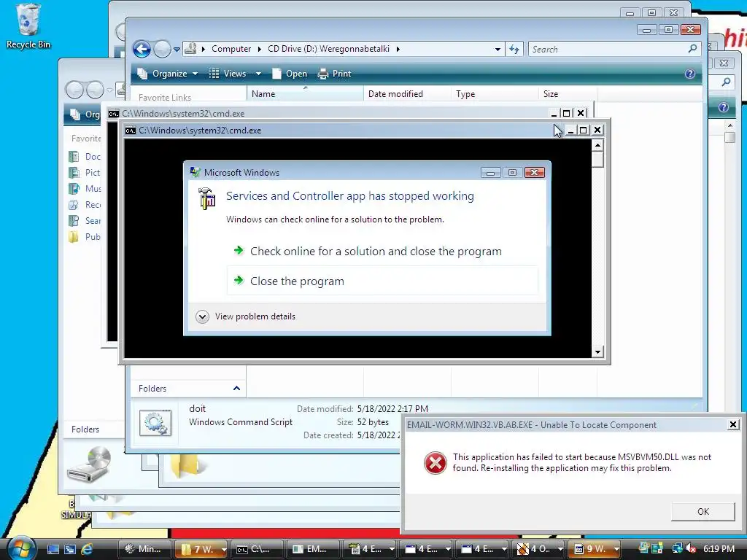This screenshot has height=560, width=747.
Task: Open recent pages dropdown beside Forward arrow
Action: (x=177, y=50)
